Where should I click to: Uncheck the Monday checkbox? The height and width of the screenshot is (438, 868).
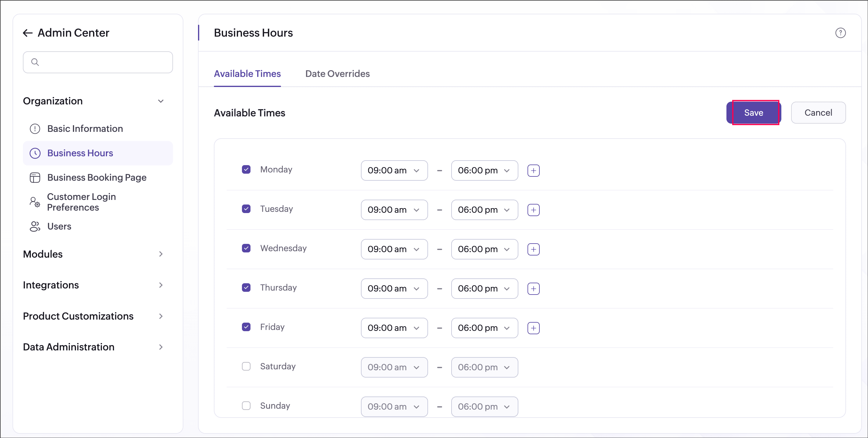pyautogui.click(x=246, y=170)
